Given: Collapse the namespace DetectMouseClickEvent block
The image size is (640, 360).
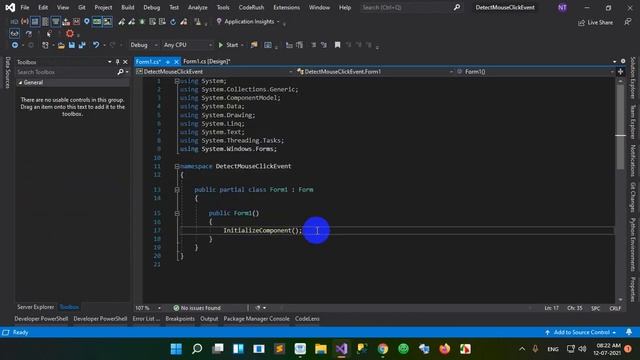Looking at the screenshot, I should click(x=177, y=166).
